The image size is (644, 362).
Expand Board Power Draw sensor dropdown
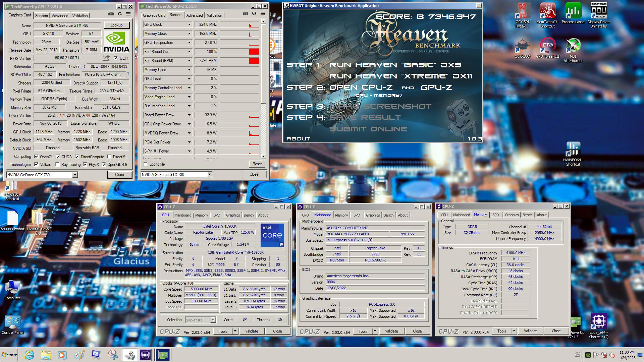pos(189,115)
